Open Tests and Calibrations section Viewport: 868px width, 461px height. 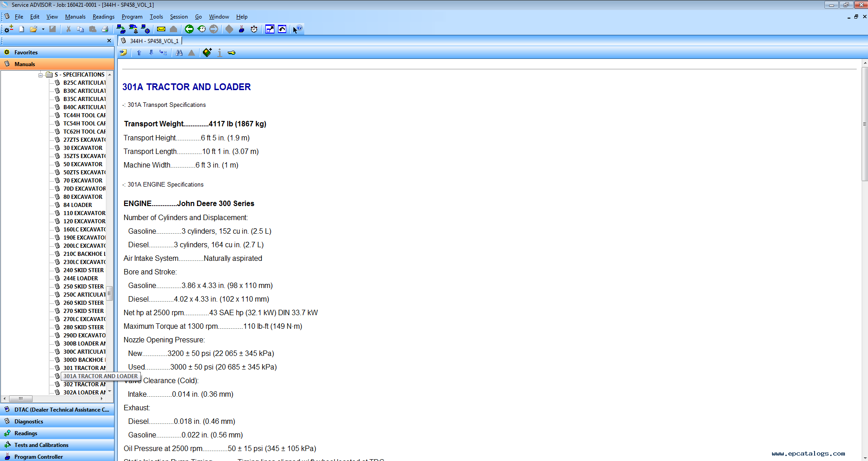pyautogui.click(x=41, y=445)
